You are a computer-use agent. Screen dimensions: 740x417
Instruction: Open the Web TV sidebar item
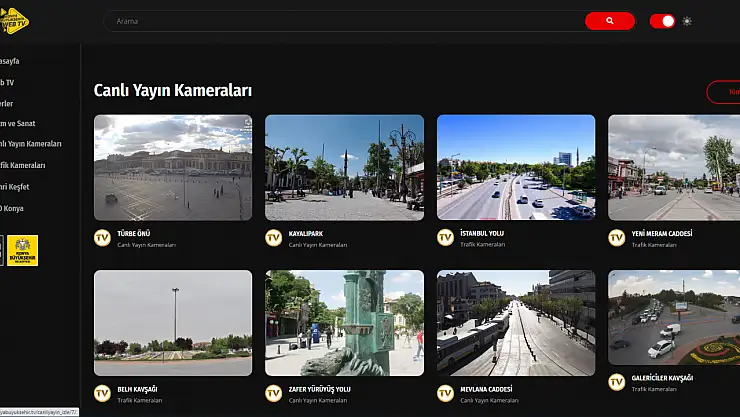pos(7,83)
